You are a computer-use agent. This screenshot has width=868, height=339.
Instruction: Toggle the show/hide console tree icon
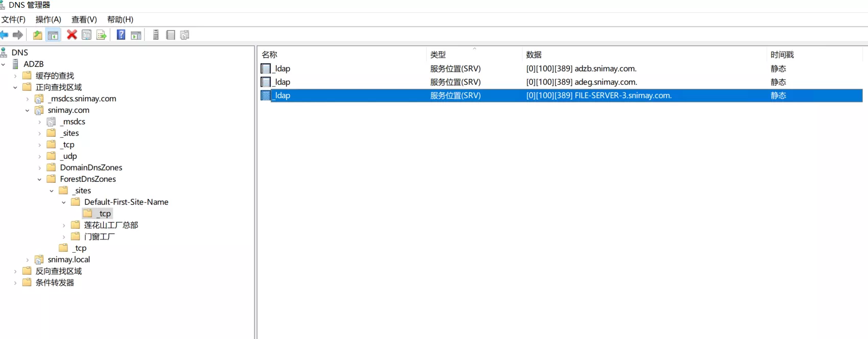pos(53,35)
